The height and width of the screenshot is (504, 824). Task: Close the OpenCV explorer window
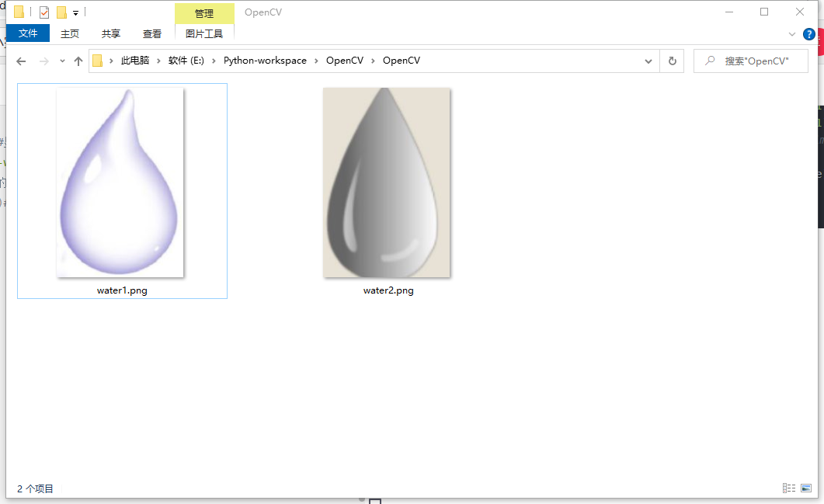click(x=800, y=12)
